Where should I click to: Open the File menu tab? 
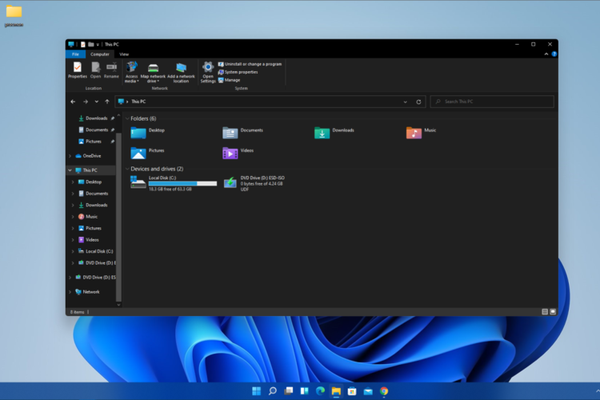point(74,54)
